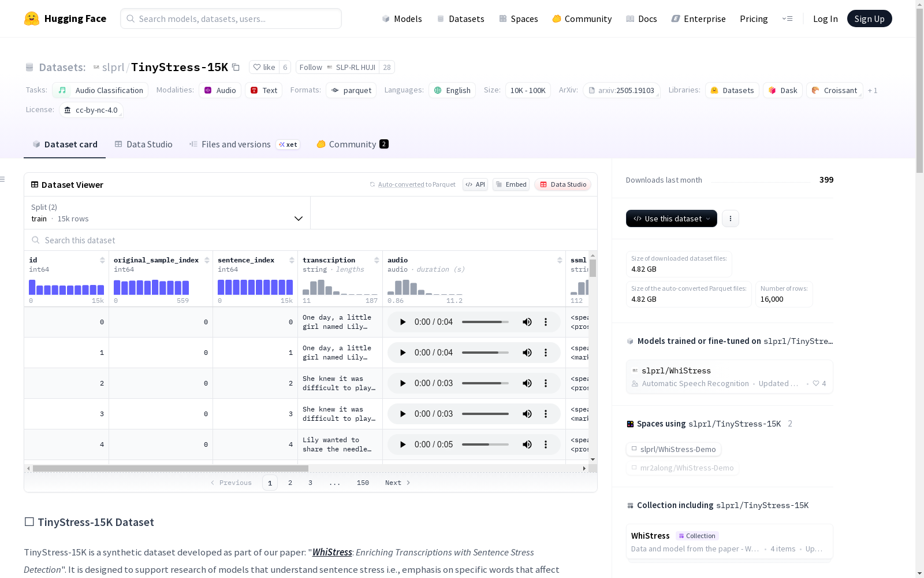The image size is (924, 578).
Task: Focus the Search models, datasets, users field
Action: 231,18
